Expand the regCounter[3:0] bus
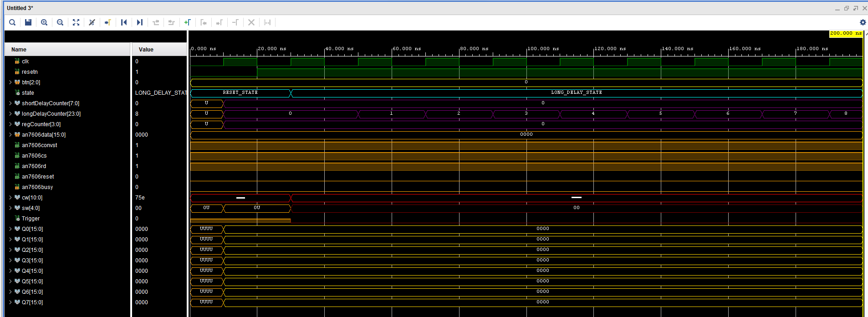Viewport: 868px width, 317px height. coord(10,124)
